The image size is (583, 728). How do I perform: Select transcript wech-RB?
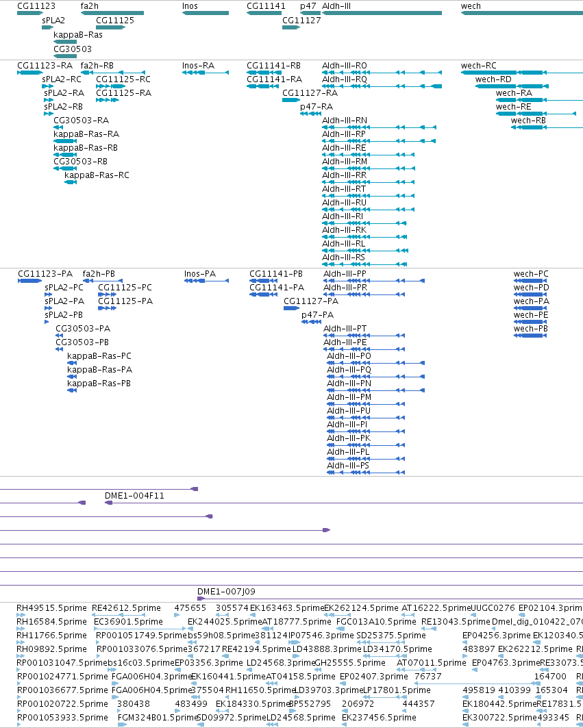coord(528,121)
